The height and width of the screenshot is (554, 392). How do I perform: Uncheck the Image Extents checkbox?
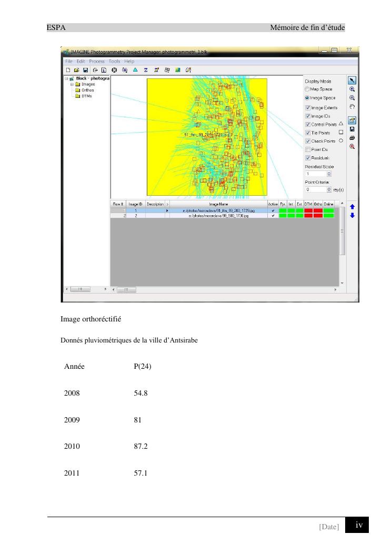coord(308,108)
